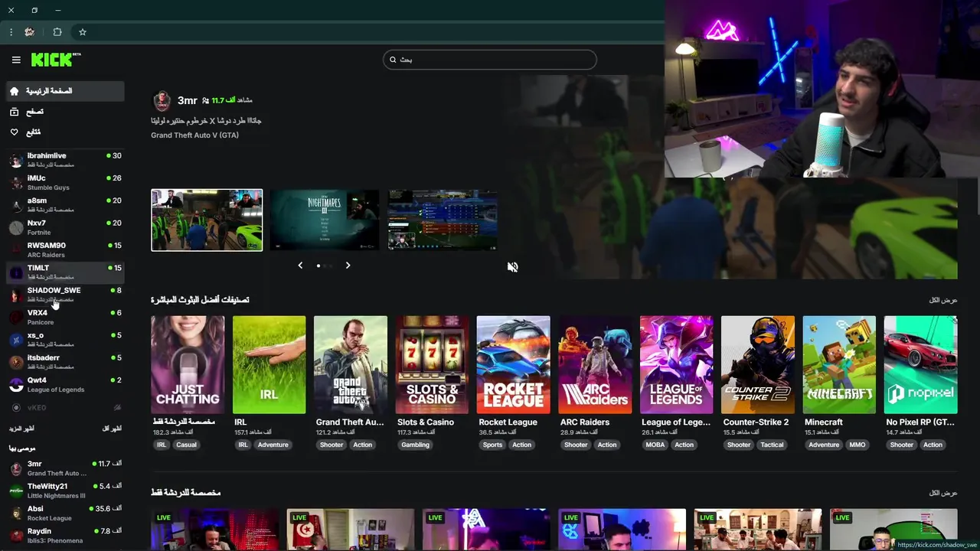This screenshot has width=980, height=551.
Task: Open the browser three-dot menu
Action: click(11, 32)
